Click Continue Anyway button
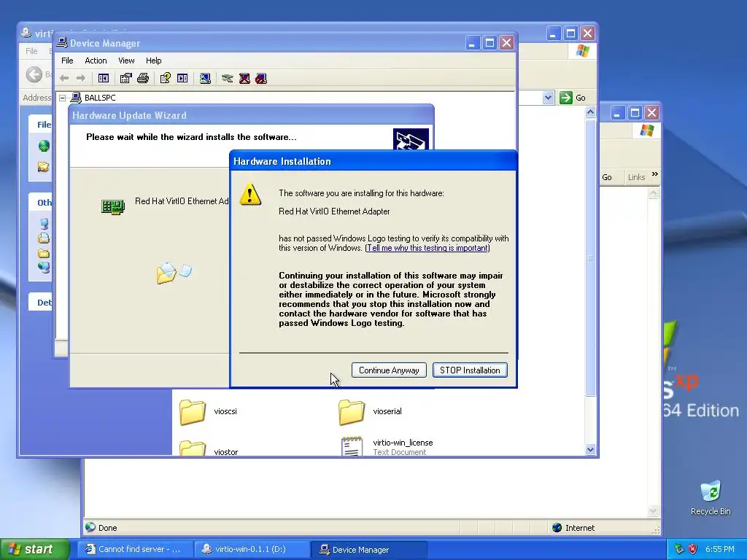This screenshot has width=747, height=560. 389,370
